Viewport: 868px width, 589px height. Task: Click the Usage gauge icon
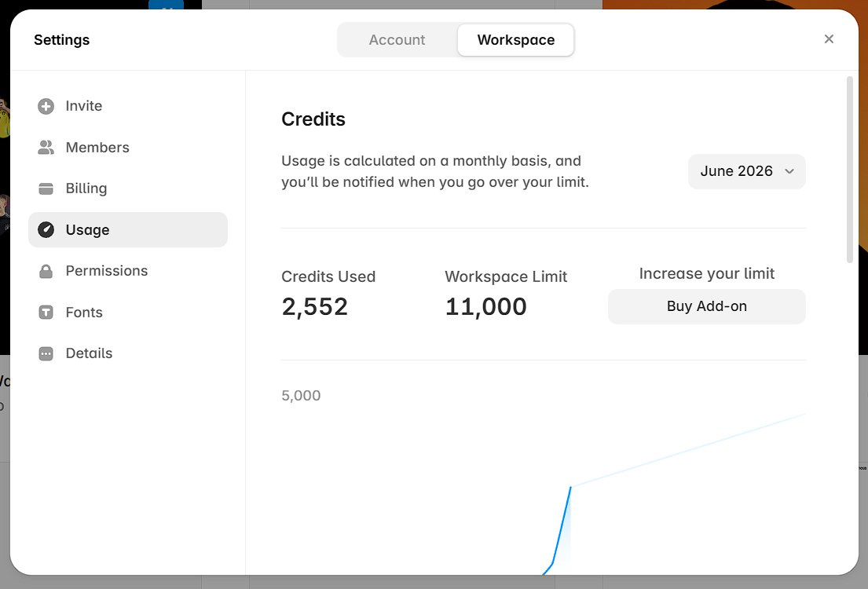coord(46,230)
